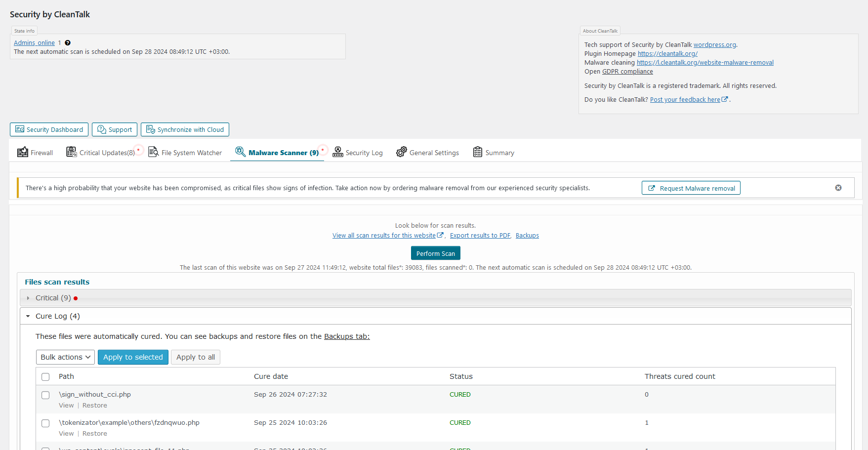Screen dimensions: 868x450
Task: Click the Synchronize with Cloud icon
Action: coord(151,129)
